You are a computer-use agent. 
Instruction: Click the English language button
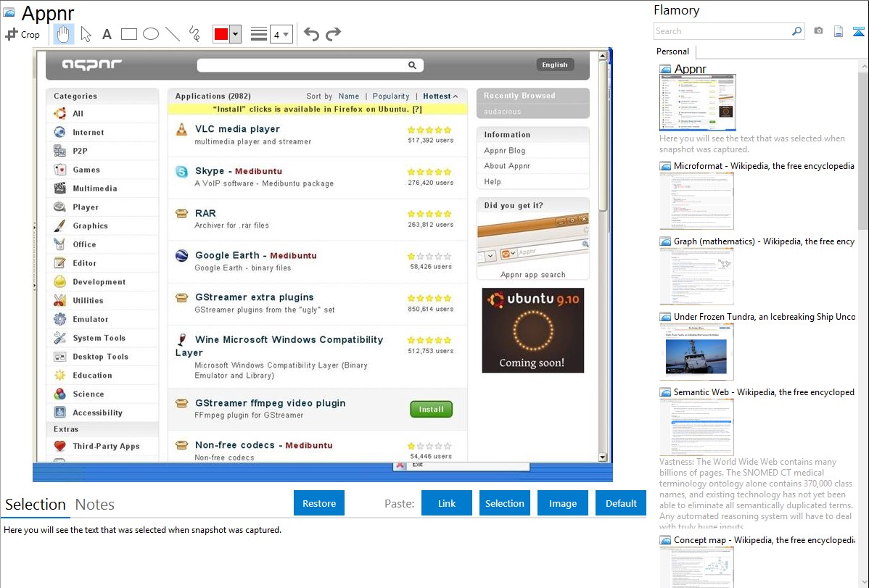coord(555,65)
